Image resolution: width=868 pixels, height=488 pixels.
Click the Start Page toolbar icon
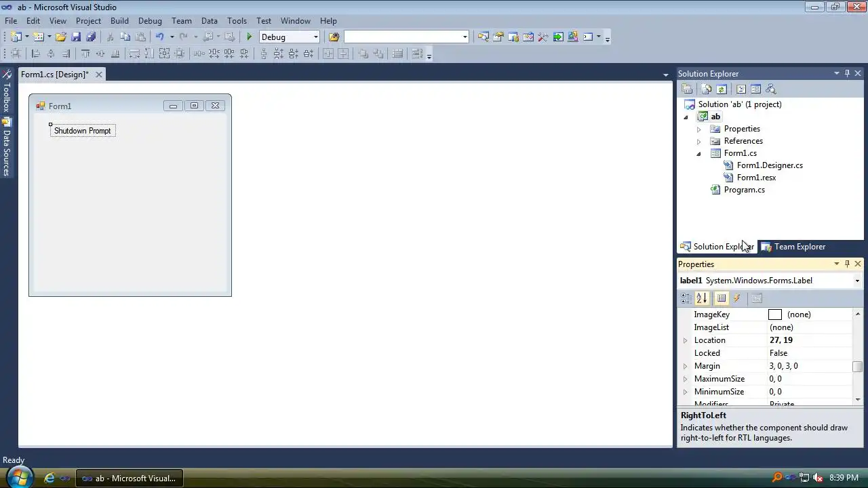557,37
